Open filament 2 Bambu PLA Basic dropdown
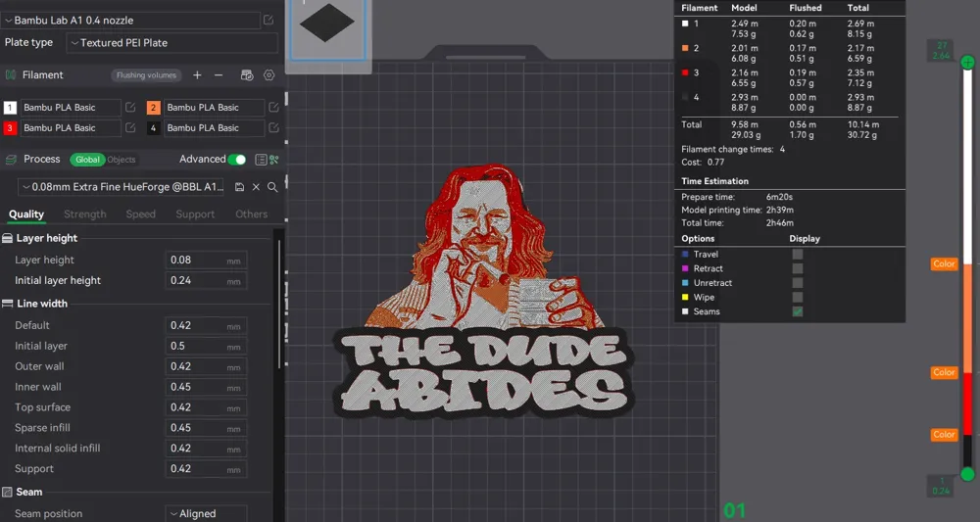980x522 pixels. [215, 108]
